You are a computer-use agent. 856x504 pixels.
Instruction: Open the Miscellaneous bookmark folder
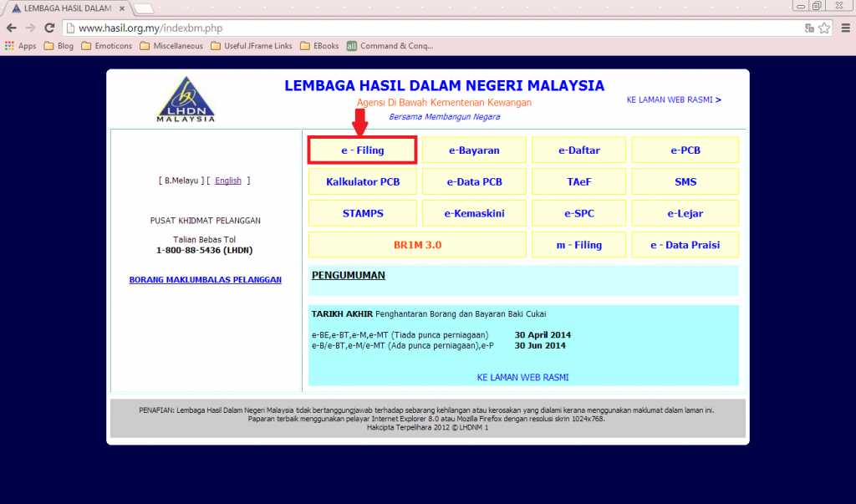(171, 46)
